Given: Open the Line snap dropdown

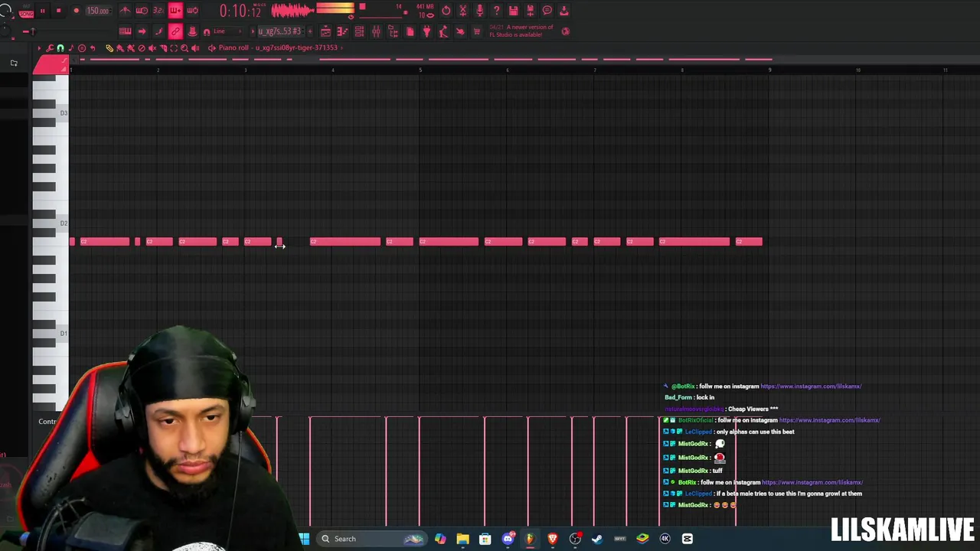Looking at the screenshot, I should click(x=226, y=31).
